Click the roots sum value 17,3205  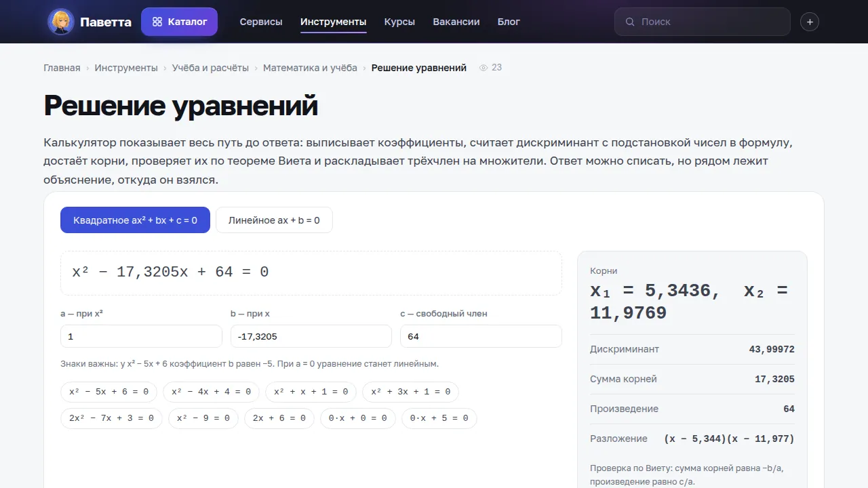coord(774,380)
